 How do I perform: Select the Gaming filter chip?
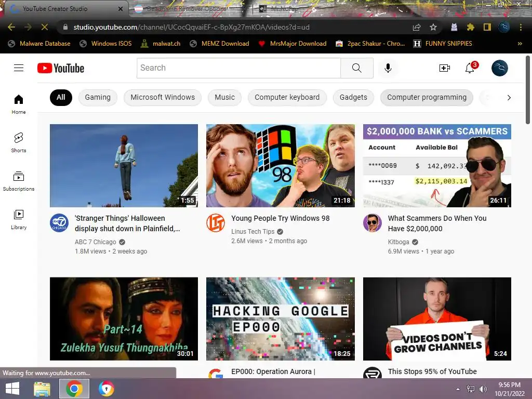click(98, 97)
